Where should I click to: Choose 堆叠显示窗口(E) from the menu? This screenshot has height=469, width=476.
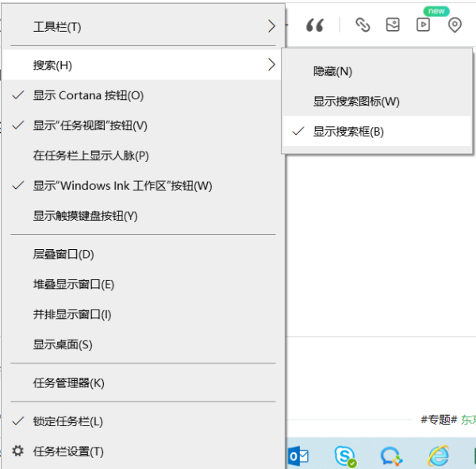141,284
